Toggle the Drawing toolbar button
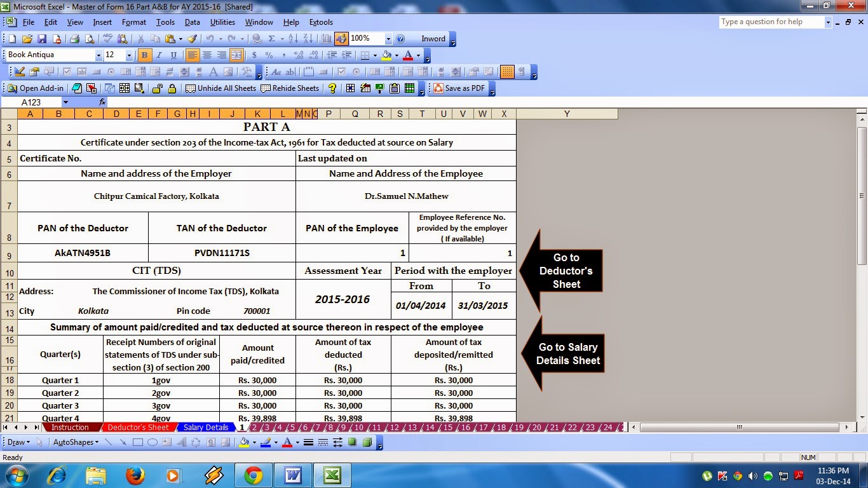Viewport: 868px width, 488px height. point(341,39)
